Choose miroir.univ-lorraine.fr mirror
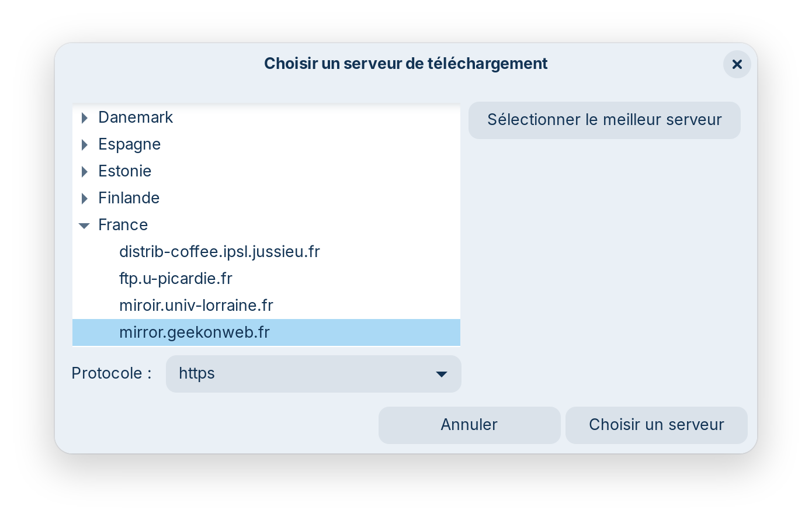The height and width of the screenshot is (520, 812). [196, 306]
